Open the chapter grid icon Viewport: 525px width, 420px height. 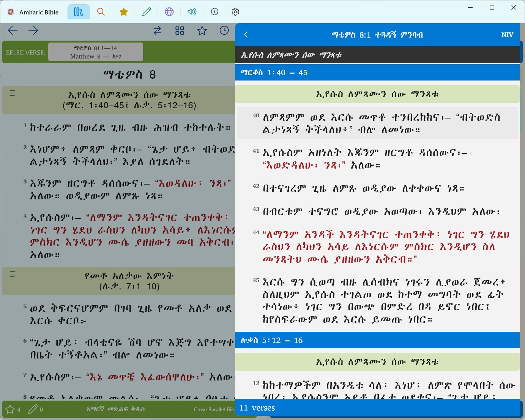180,31
